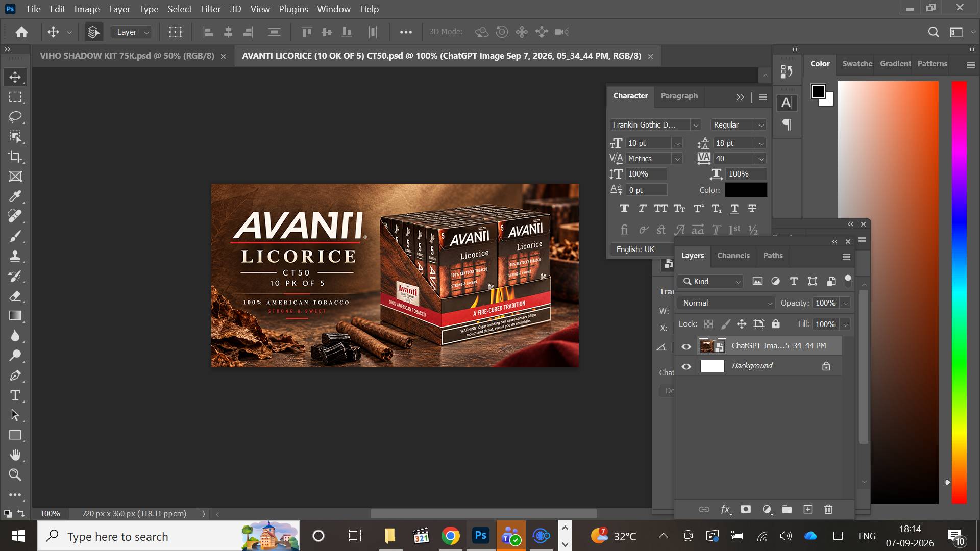Toggle visibility of ChatGPT Image layer
The width and height of the screenshot is (980, 551).
click(687, 346)
